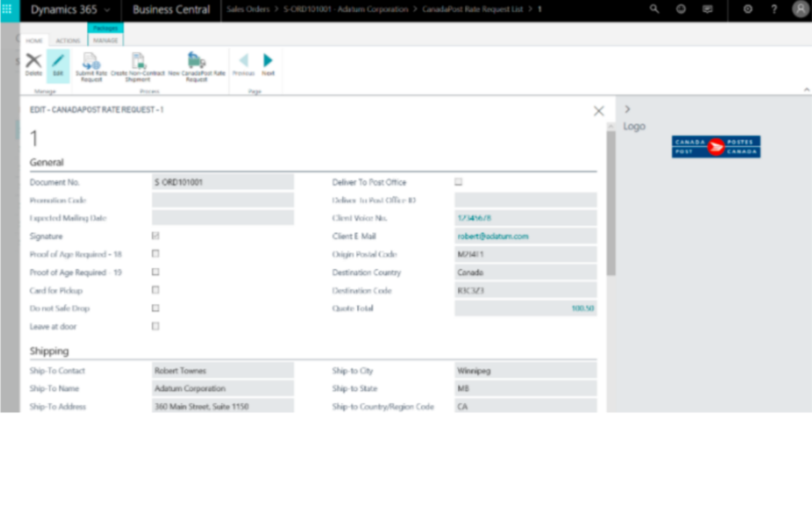Screen dimensions: 812x508
Task: Open the Dynamics 365 app launcher grid
Action: (x=7, y=9)
